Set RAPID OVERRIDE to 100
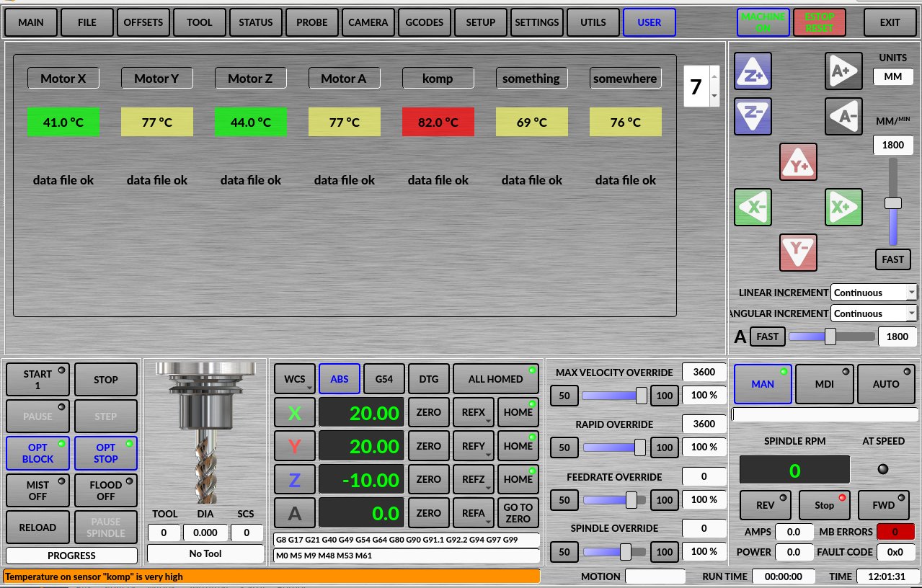The height and width of the screenshot is (588, 922). 664,447
